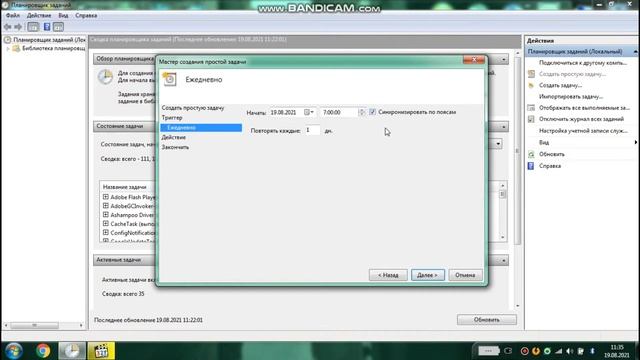Image resolution: width=640 pixels, height=360 pixels.
Task: Click the left pane horizontal scrollbar
Action: pos(43,325)
